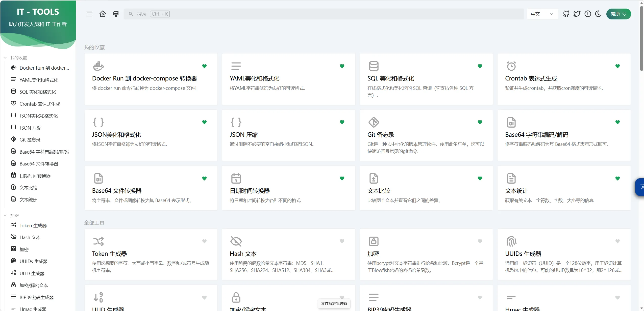644x311 pixels.
Task: Open the About info icon
Action: (x=588, y=14)
